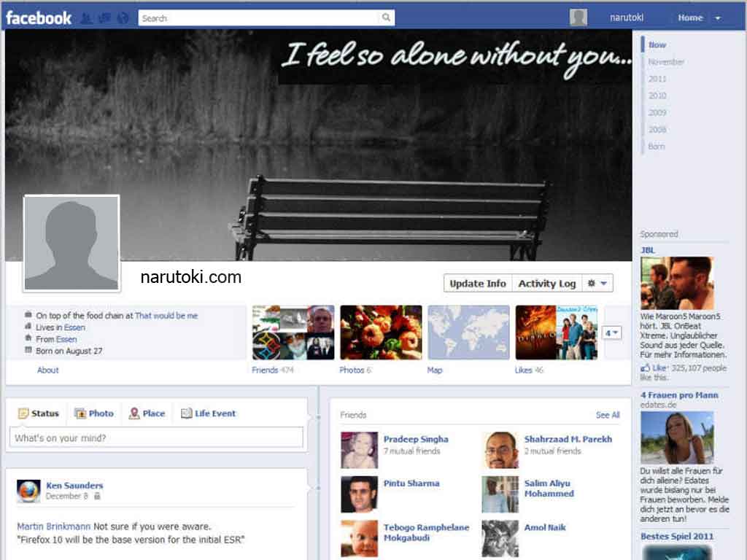Open Martin Brinkmann tagged link
Viewport: 747px width, 560px height.
pyautogui.click(x=54, y=526)
